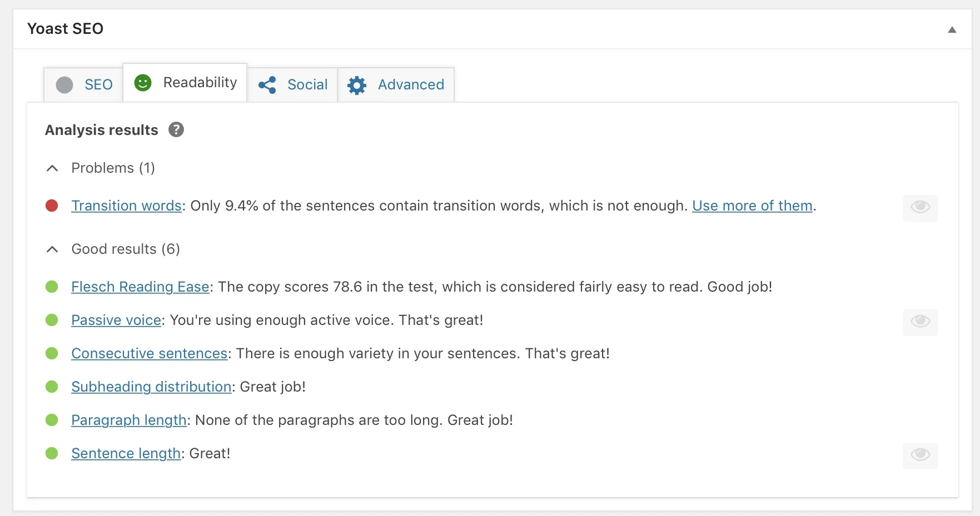Click the green bullet beside Consecutive sentences

(52, 353)
